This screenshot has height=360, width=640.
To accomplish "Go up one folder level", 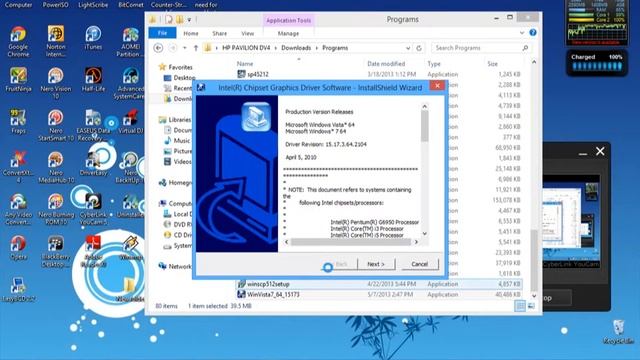I will coord(196,48).
